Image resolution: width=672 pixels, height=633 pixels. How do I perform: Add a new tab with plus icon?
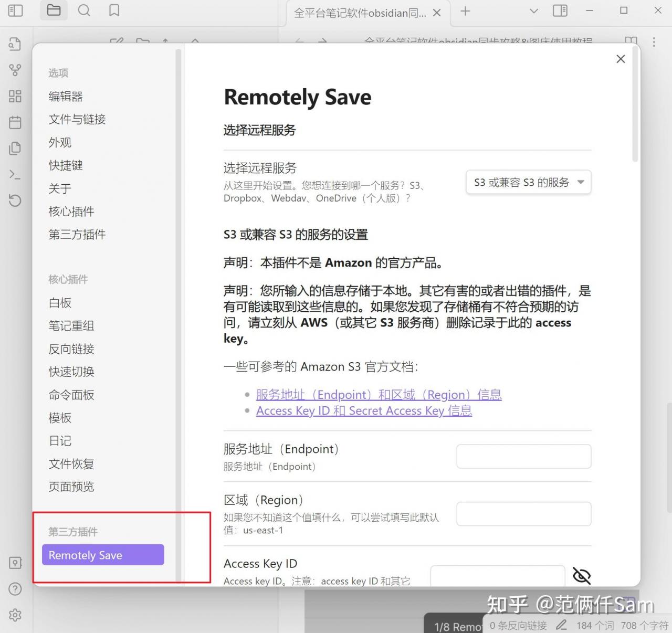point(465,11)
